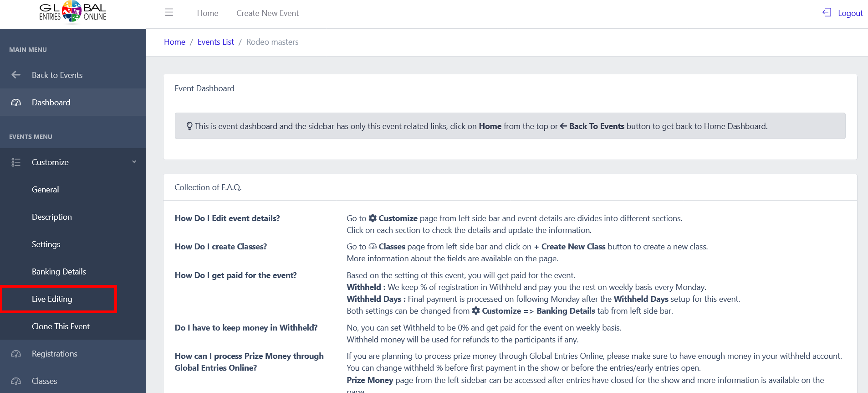Open Banking Details in sidebar
The height and width of the screenshot is (393, 868).
pyautogui.click(x=59, y=272)
